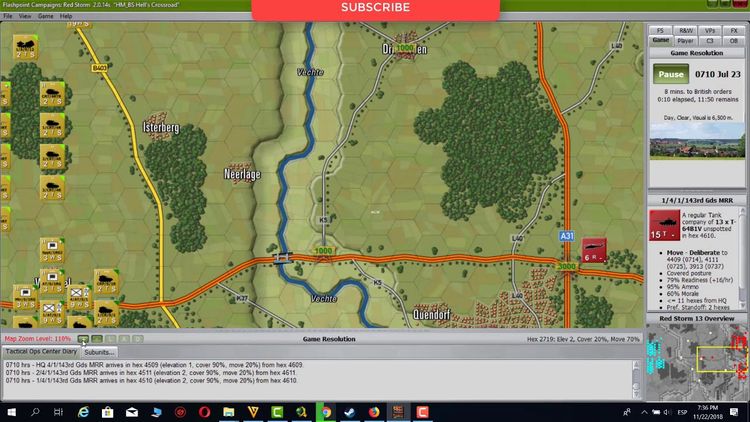Open Firefox from the taskbar

(374, 412)
